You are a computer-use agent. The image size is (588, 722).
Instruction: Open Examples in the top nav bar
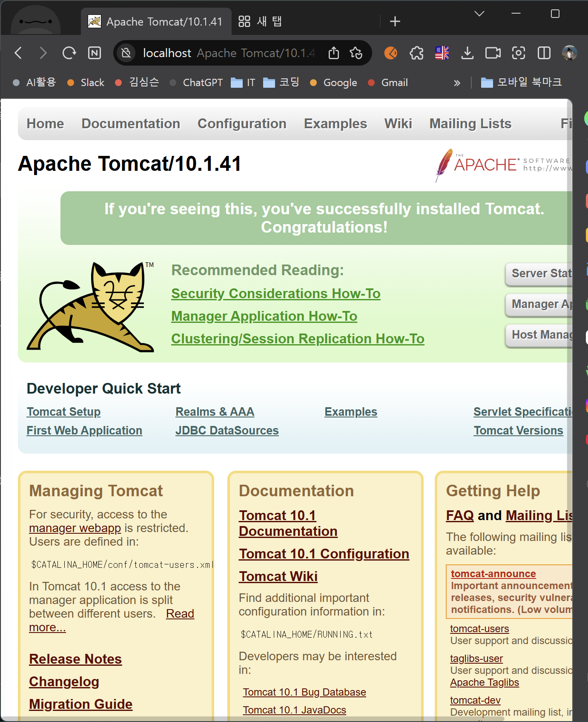[x=336, y=124]
